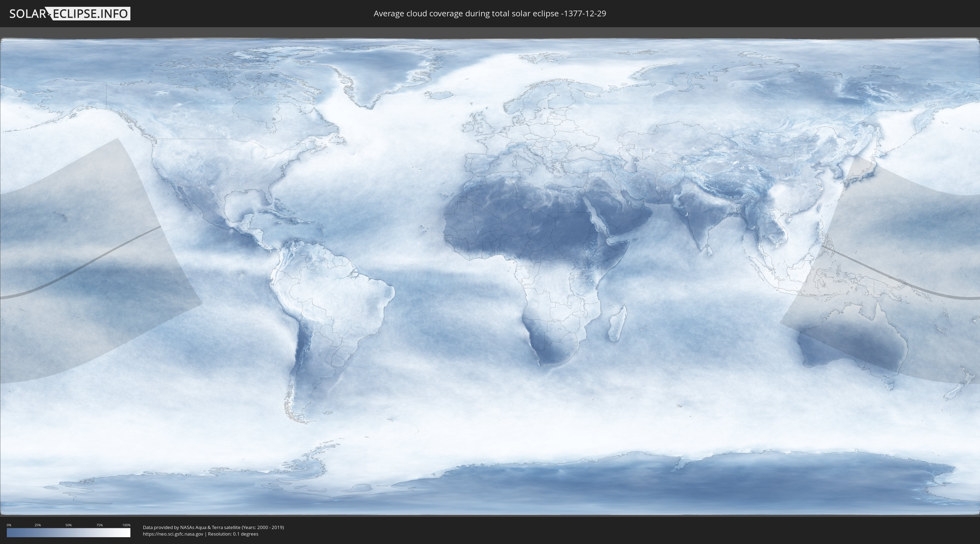This screenshot has width=980, height=544.
Task: Click the '100%' legend label
Action: pyautogui.click(x=126, y=525)
